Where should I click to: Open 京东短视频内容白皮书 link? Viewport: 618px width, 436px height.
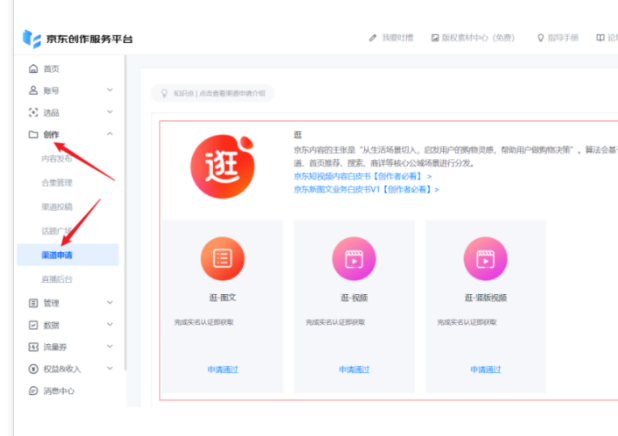click(x=361, y=176)
